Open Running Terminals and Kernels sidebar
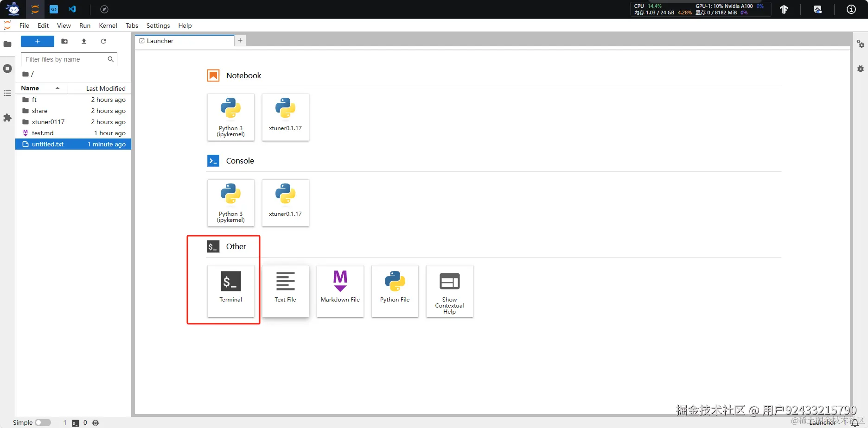Screen dimensions: 868x428 (7, 69)
